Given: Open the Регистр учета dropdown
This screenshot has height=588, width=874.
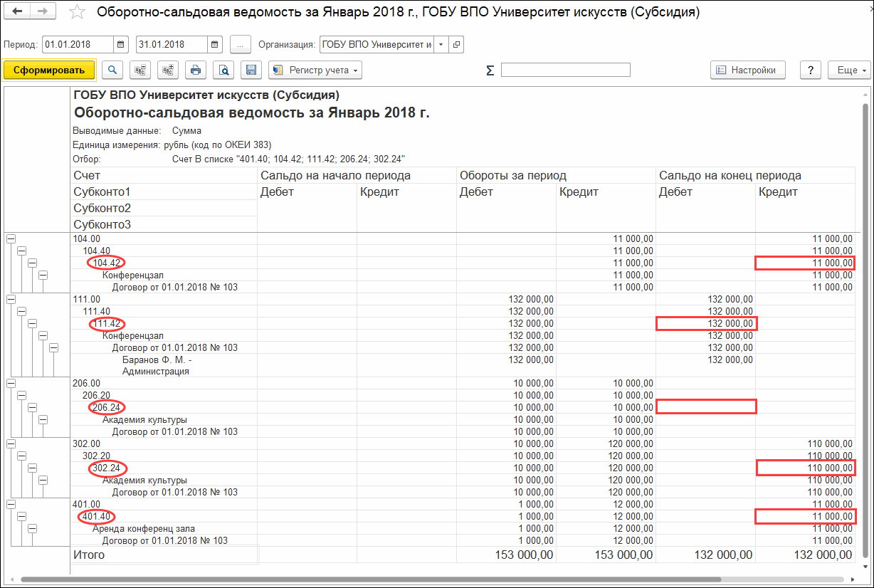Looking at the screenshot, I should [315, 70].
